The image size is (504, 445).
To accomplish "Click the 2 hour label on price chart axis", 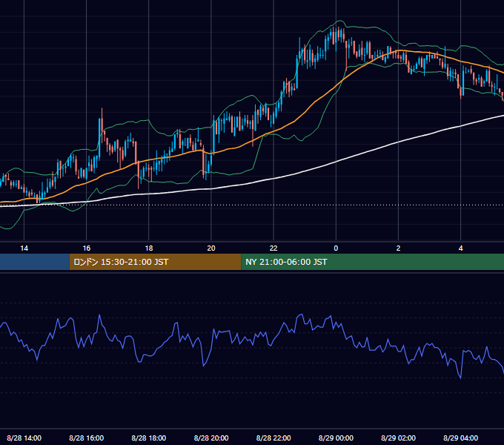I will (398, 248).
